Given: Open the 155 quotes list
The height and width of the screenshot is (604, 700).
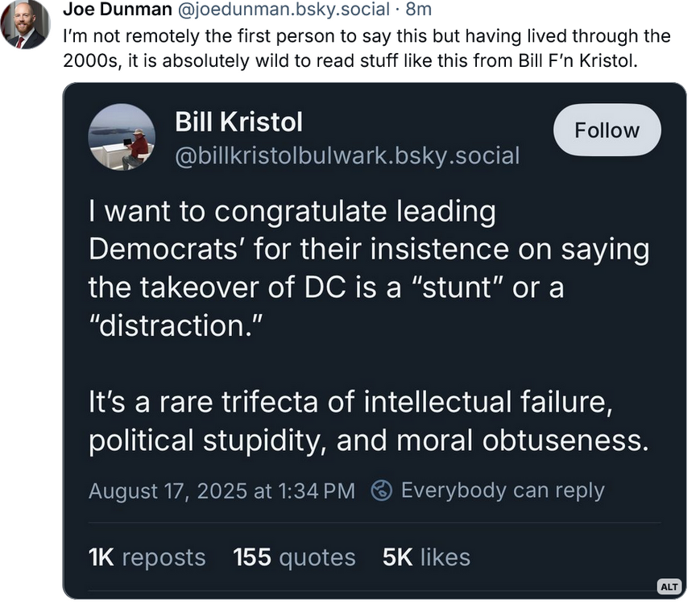Looking at the screenshot, I should pyautogui.click(x=294, y=557).
